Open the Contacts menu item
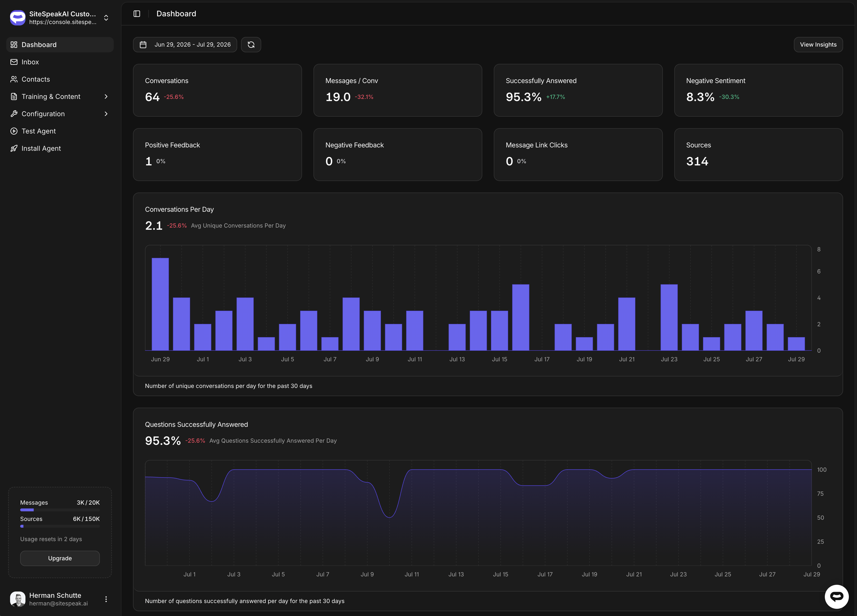857x616 pixels. tap(60, 79)
